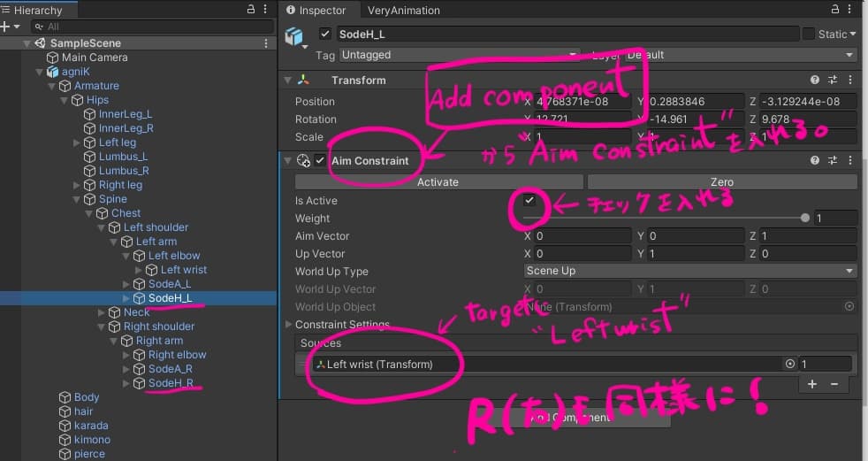Toggle GameObject active checkbox beside SodeH_L name
868x461 pixels.
tap(325, 34)
